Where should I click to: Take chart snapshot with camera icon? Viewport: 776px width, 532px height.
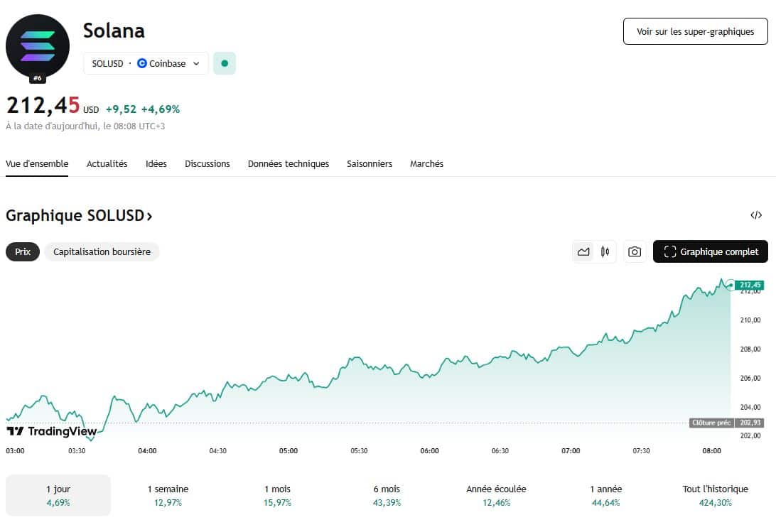635,252
